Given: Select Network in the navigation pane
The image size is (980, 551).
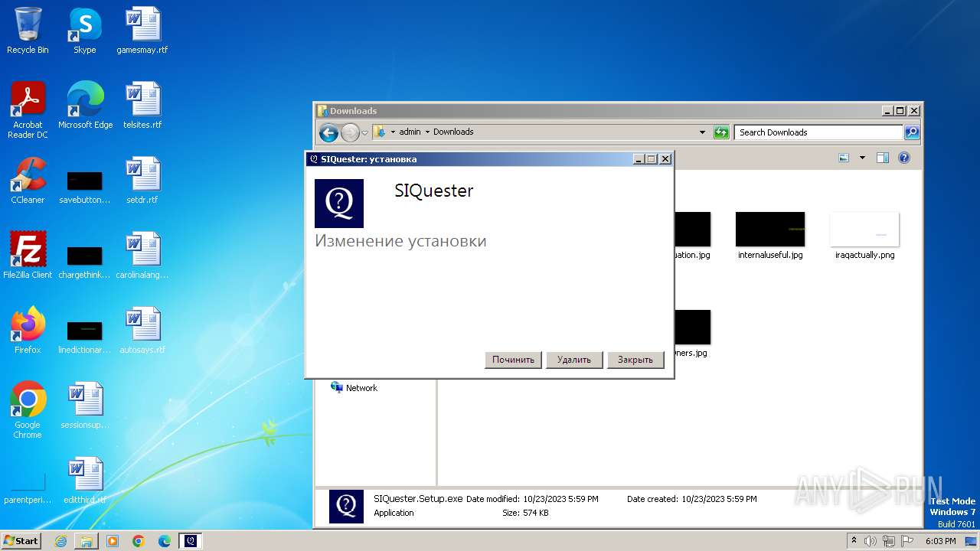Looking at the screenshot, I should coord(354,388).
